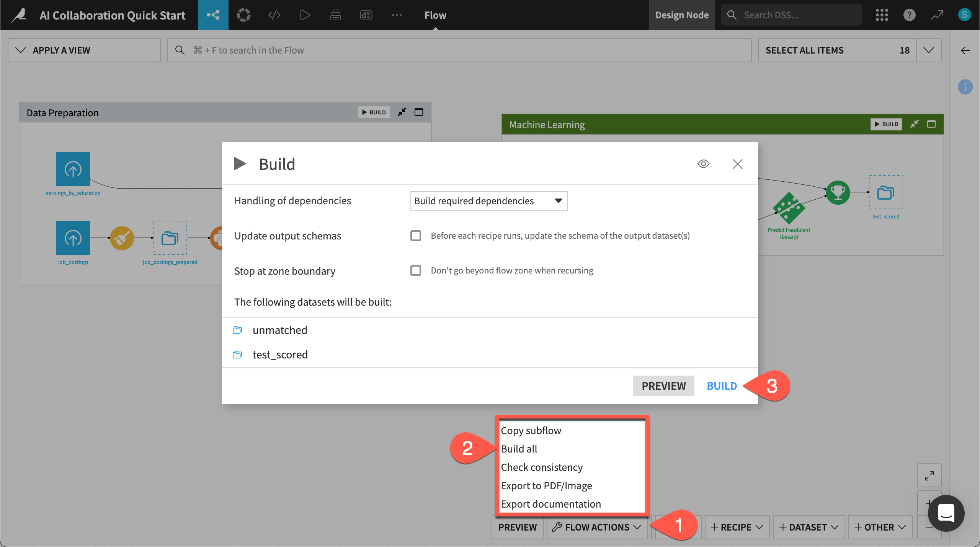Screen dimensions: 980x547
Task: Select the earnings_by_education dataset icon
Action: click(73, 169)
